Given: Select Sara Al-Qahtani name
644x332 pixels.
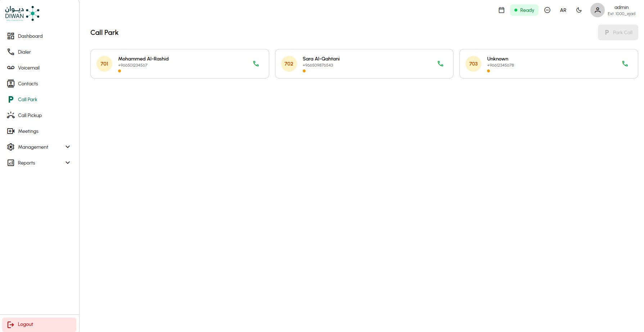Looking at the screenshot, I should 321,59.
